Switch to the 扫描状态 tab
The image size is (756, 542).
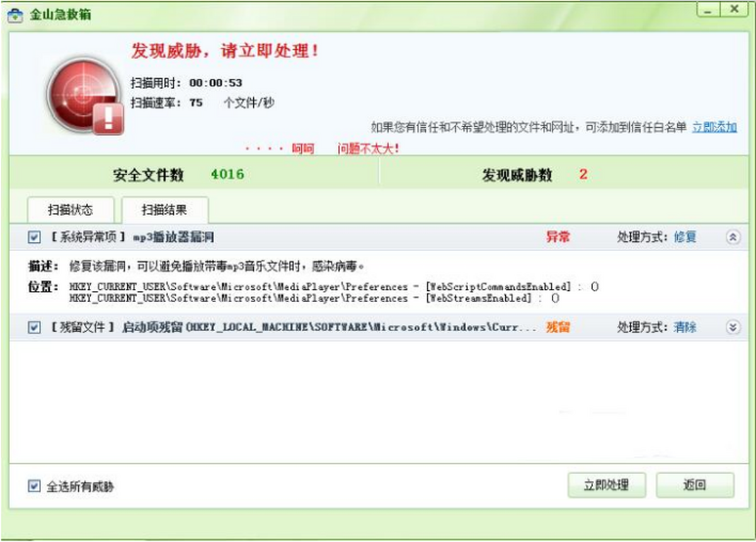tap(71, 210)
